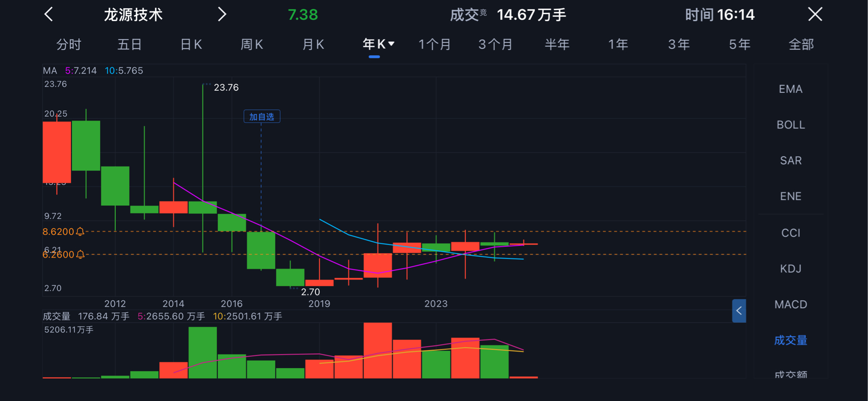The height and width of the screenshot is (401, 868).
Task: Go to previous stock with left arrow
Action: [49, 14]
